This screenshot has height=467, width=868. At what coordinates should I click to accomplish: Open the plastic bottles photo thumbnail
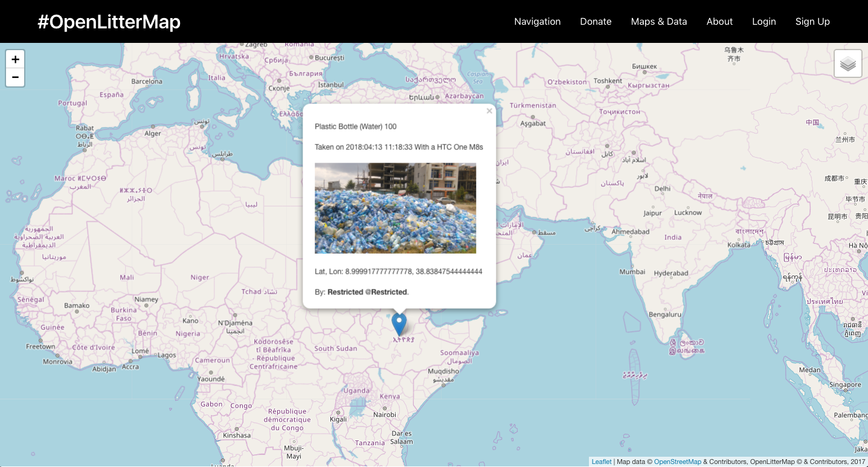click(395, 208)
